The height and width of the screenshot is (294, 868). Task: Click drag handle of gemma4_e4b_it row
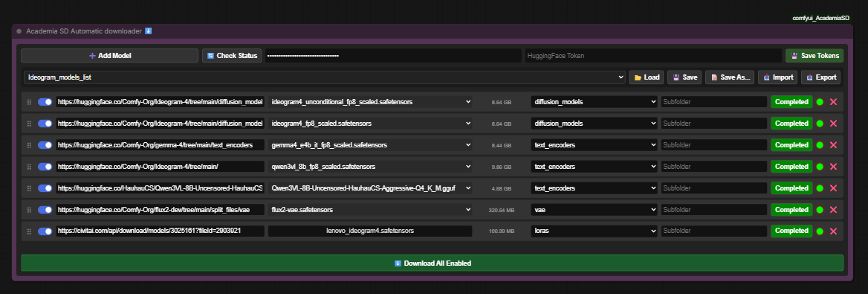[x=29, y=145]
